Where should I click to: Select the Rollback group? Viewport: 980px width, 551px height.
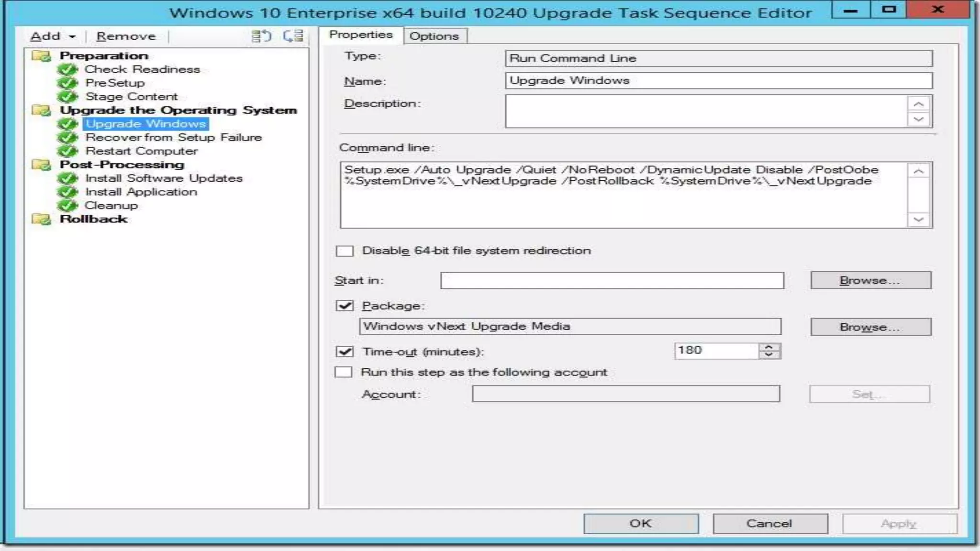(x=94, y=219)
